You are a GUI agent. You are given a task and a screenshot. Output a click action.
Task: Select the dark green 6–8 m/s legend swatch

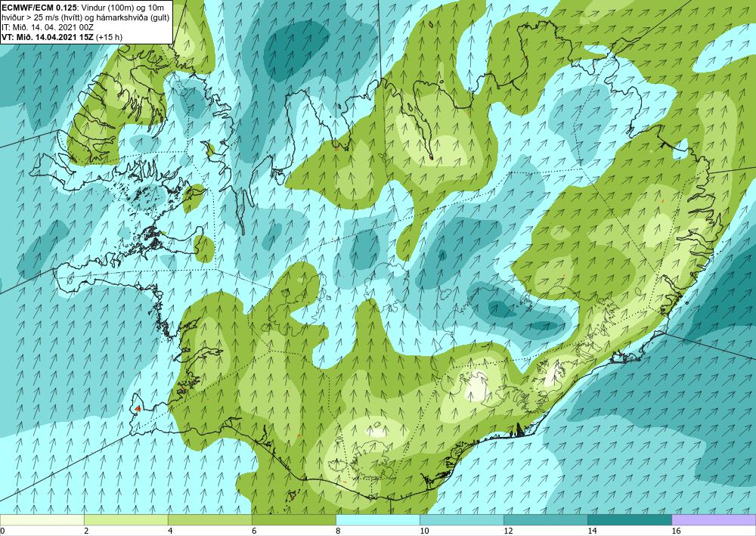[293, 520]
